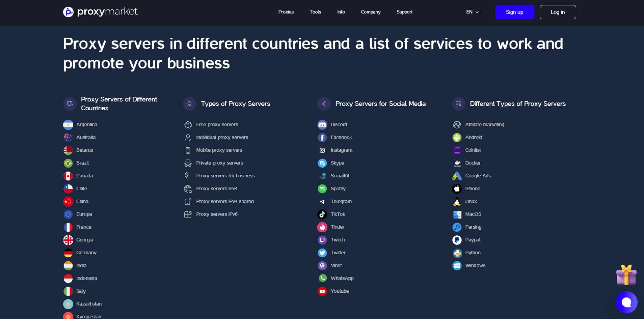
Task: Click the TikTok icon
Action: (322, 214)
